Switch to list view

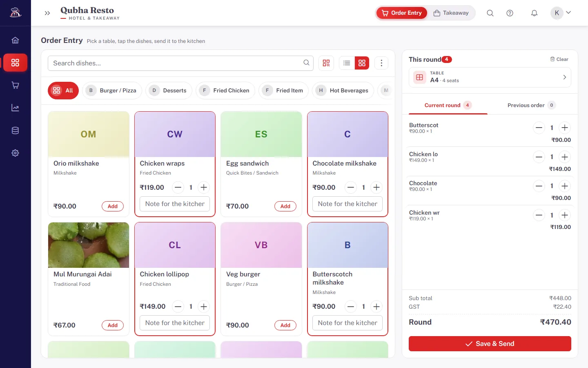pos(347,63)
